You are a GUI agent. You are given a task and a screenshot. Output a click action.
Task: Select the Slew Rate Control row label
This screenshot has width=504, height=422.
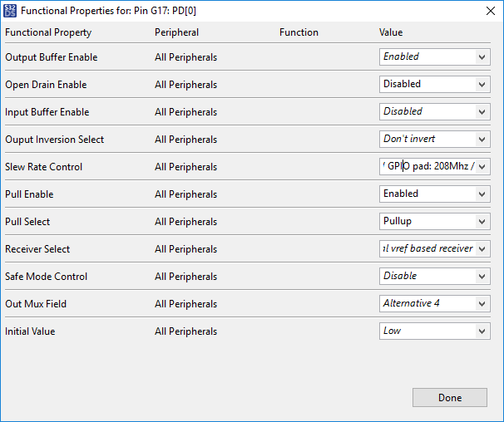[x=44, y=167]
